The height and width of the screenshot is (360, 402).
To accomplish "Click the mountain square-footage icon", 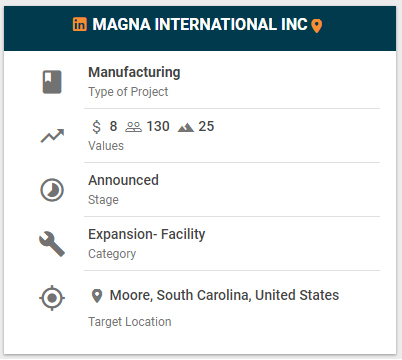I will point(186,128).
